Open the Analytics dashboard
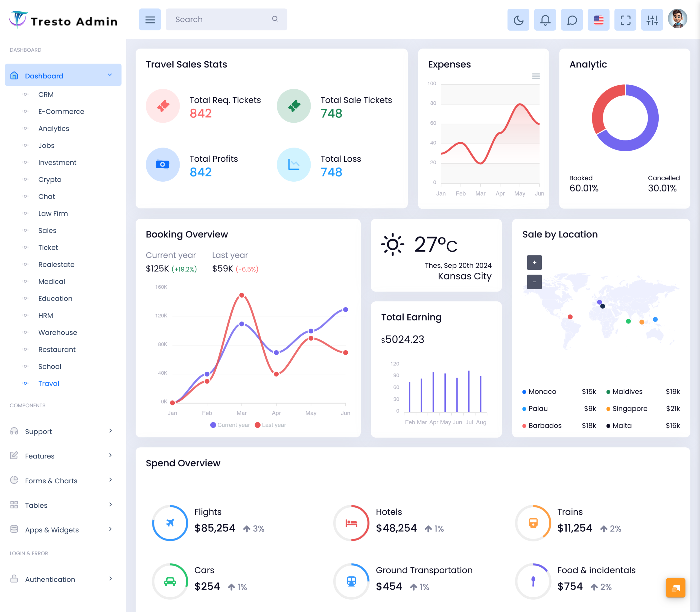Viewport: 700px width, 612px height. click(54, 129)
